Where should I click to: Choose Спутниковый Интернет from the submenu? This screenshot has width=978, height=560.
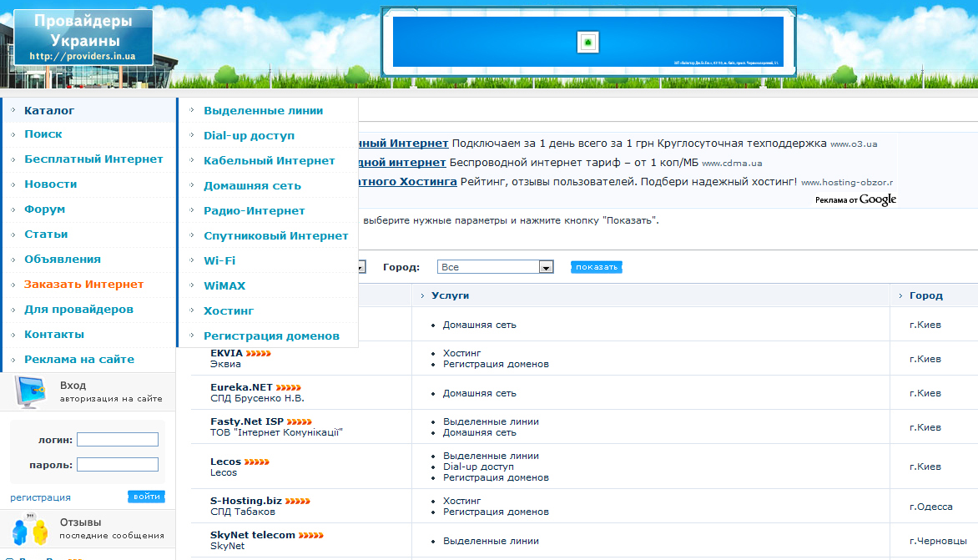click(x=275, y=235)
